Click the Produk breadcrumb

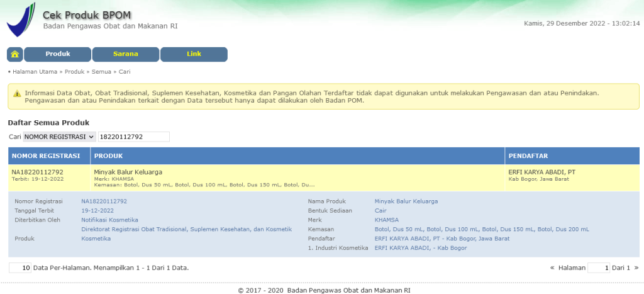click(x=74, y=72)
